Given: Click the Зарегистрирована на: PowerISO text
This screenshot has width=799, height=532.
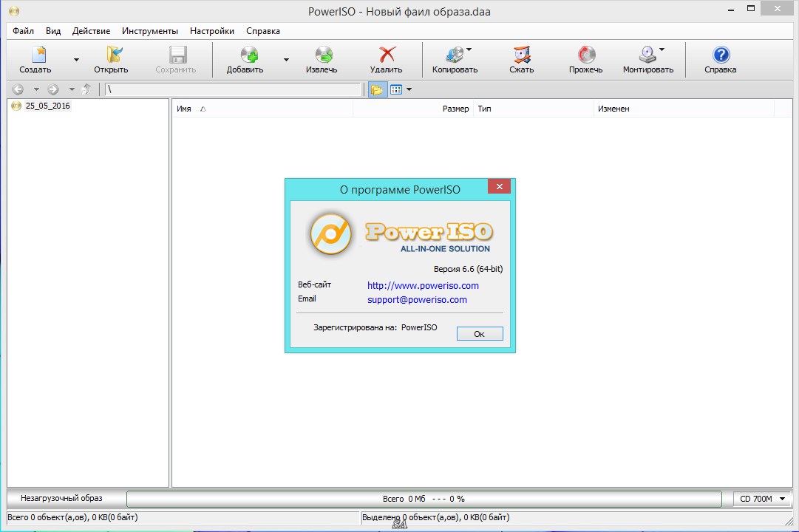Looking at the screenshot, I should click(x=375, y=327).
